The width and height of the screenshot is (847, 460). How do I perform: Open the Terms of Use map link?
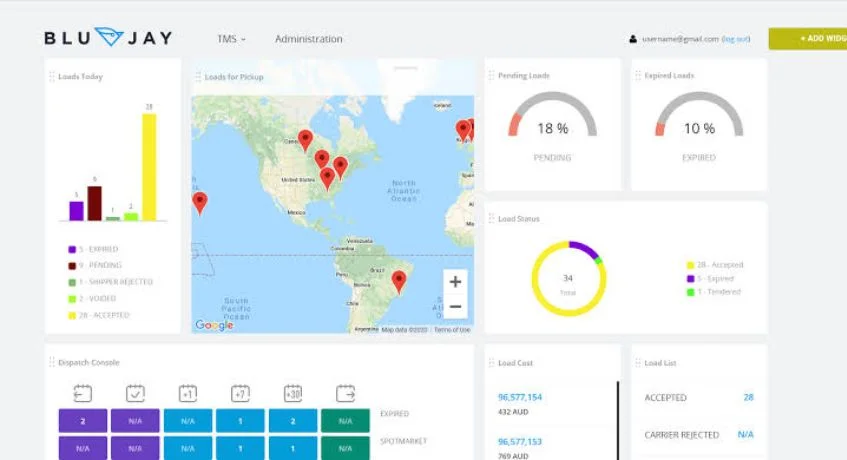452,329
